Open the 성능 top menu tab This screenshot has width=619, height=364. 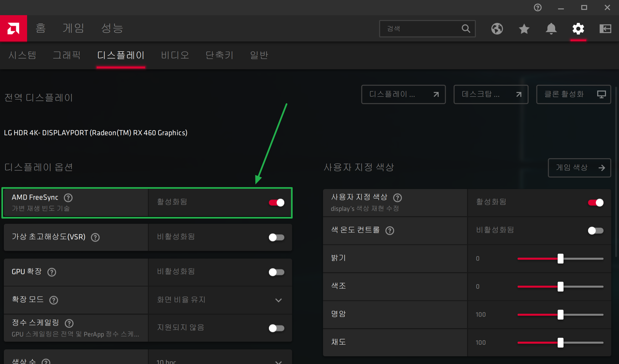pyautogui.click(x=112, y=28)
